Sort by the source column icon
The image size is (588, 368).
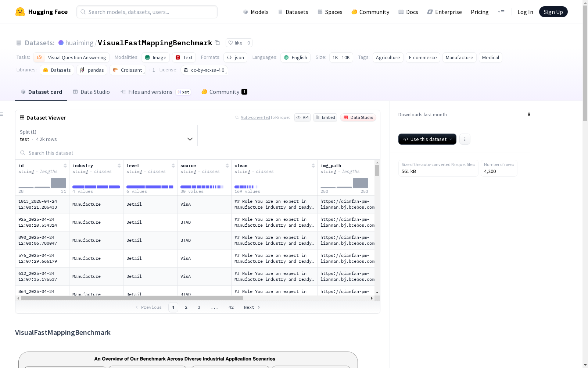[x=227, y=166]
